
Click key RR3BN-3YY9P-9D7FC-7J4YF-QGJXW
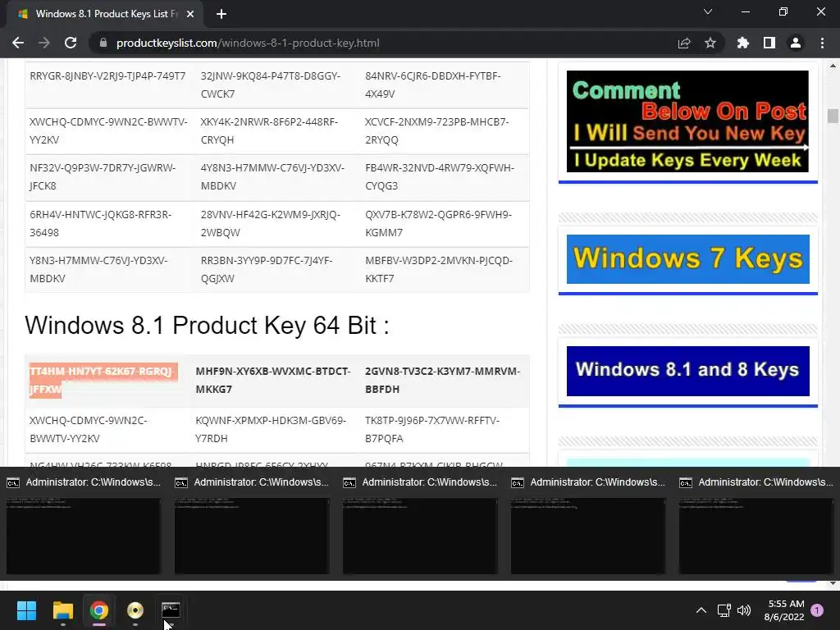(267, 269)
